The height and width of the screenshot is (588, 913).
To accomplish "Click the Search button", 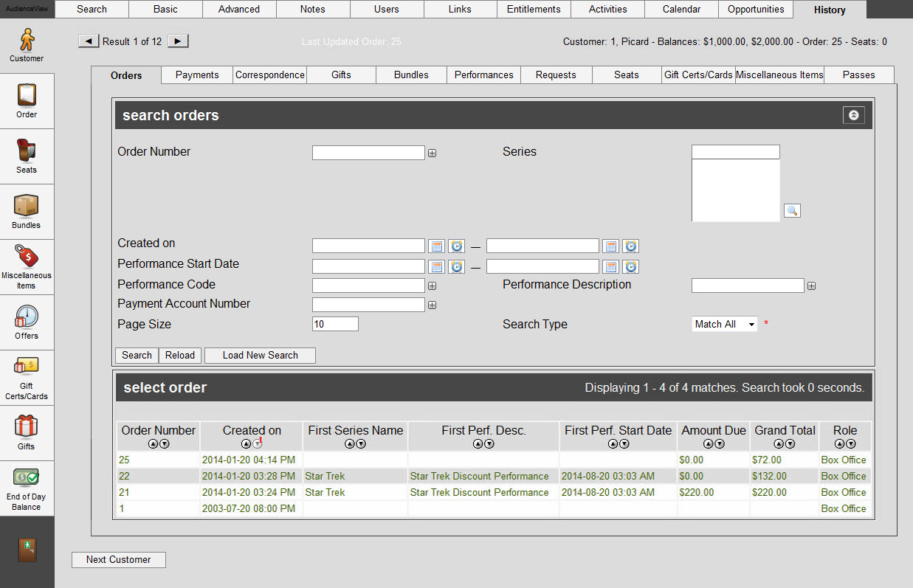I will [137, 355].
